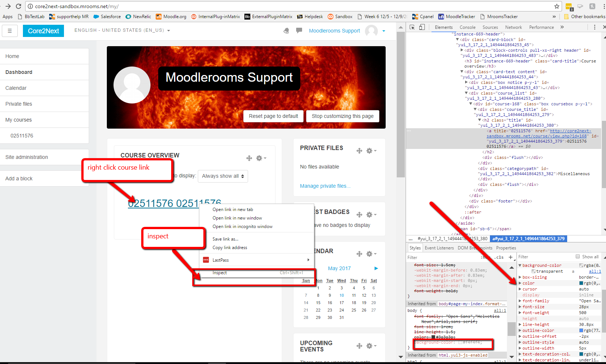Open the messages speech bubble icon

299,31
